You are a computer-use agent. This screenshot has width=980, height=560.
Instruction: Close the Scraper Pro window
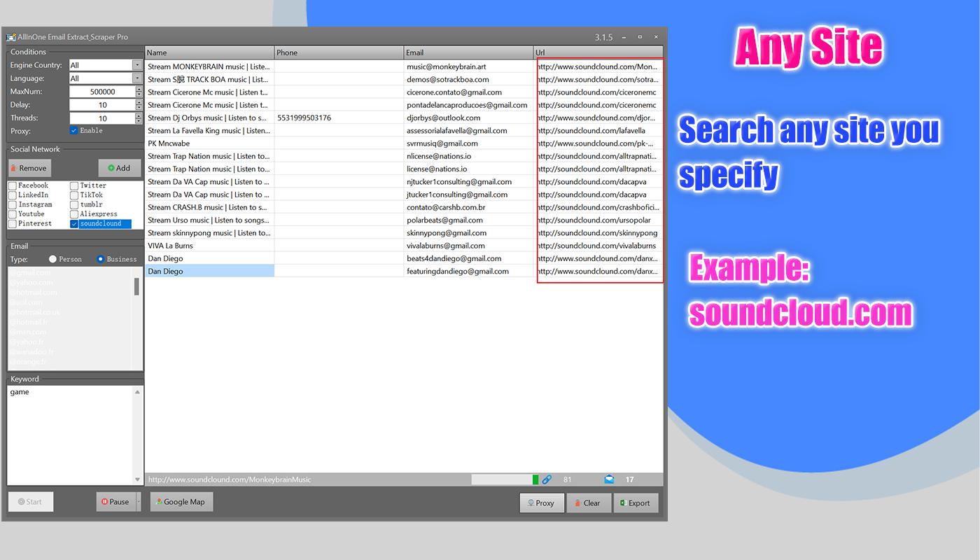pyautogui.click(x=656, y=37)
